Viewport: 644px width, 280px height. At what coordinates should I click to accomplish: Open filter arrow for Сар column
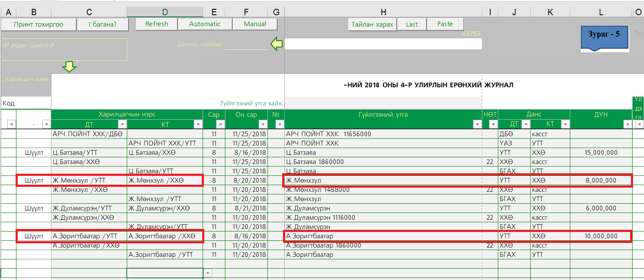point(220,124)
